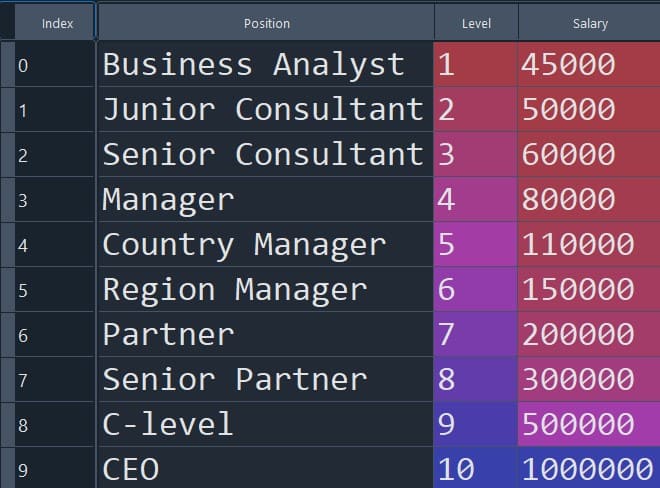Select the Business Analyst cell
The height and width of the screenshot is (488, 660).
(x=254, y=65)
